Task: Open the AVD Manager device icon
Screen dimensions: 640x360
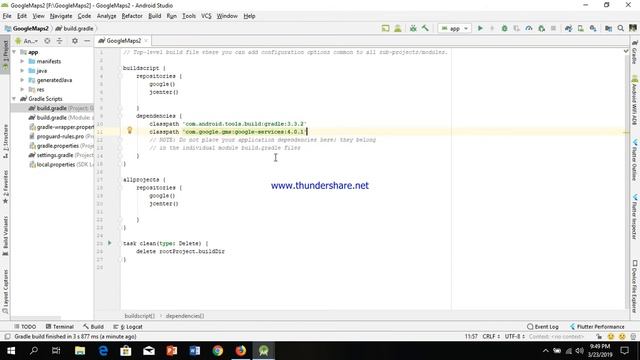Action: (580, 28)
